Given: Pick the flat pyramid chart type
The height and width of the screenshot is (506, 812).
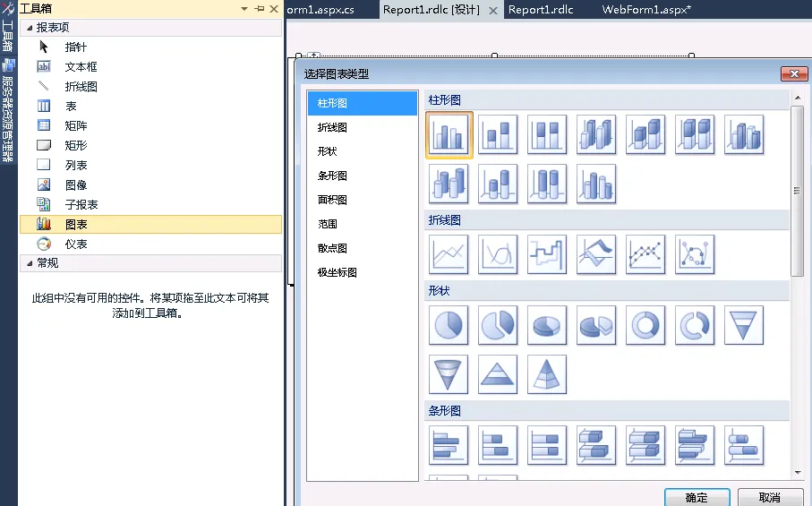Looking at the screenshot, I should point(498,374).
